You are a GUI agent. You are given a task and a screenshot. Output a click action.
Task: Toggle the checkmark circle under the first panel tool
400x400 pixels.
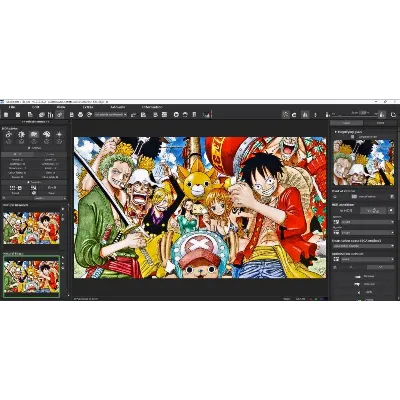point(9,142)
